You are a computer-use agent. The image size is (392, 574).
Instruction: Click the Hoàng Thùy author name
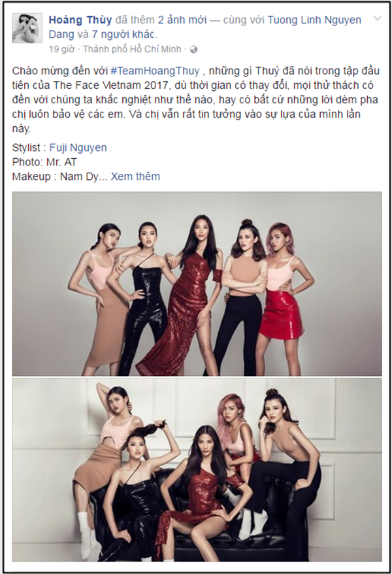coord(80,20)
